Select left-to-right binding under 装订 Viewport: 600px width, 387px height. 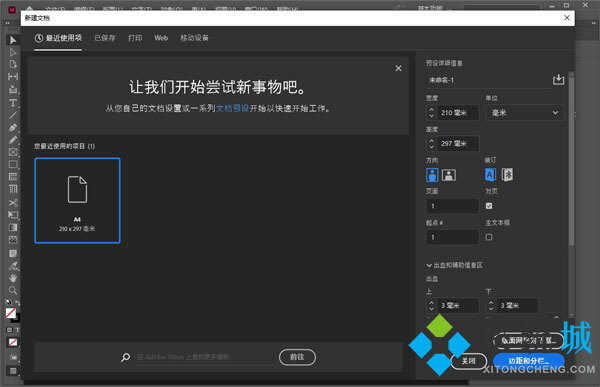click(x=491, y=175)
